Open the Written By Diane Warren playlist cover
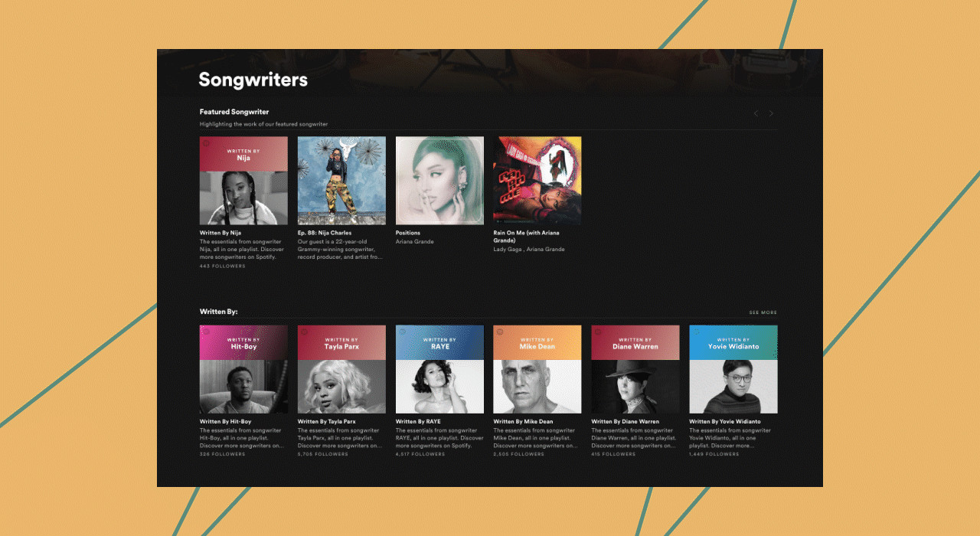 pos(635,369)
